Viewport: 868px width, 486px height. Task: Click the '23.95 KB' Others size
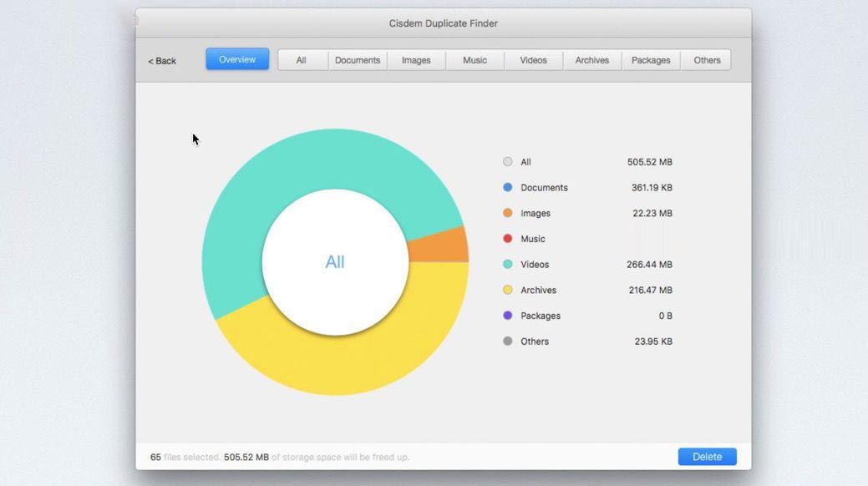pos(654,342)
